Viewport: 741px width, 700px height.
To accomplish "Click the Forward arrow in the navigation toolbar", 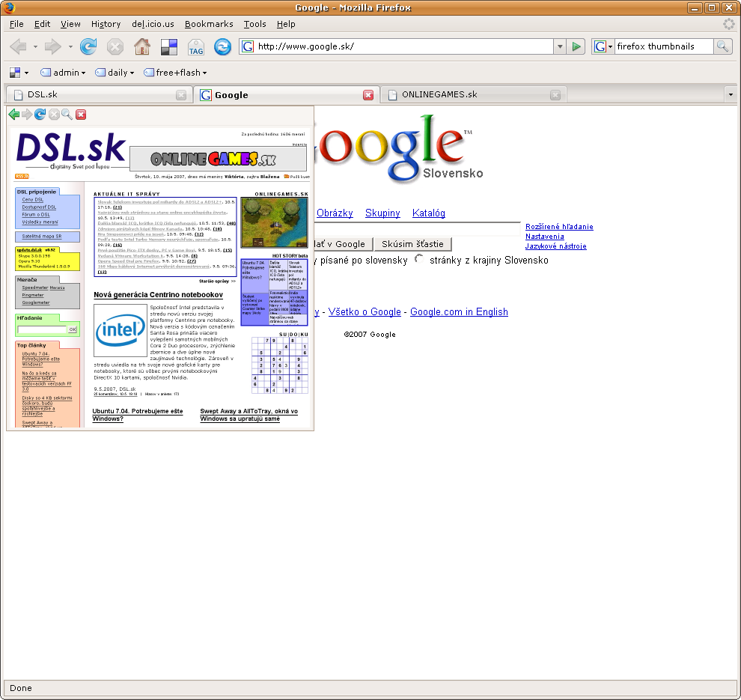I will click(x=52, y=46).
